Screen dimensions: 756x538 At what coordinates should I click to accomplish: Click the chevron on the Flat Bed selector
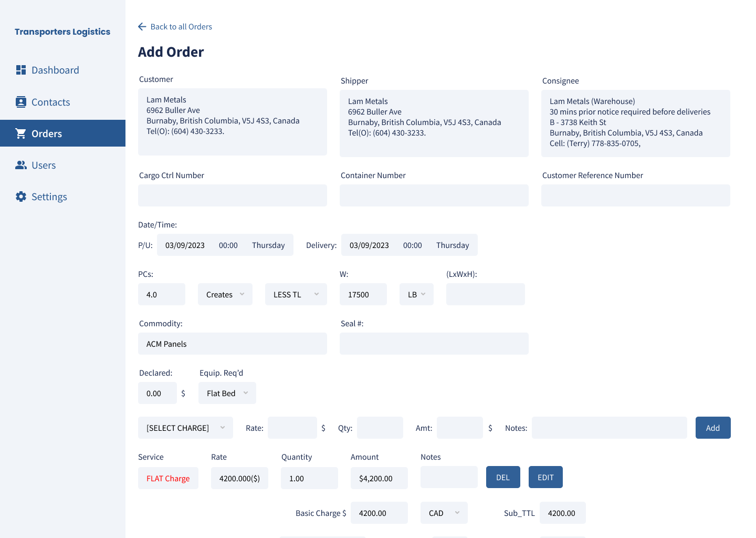point(245,392)
